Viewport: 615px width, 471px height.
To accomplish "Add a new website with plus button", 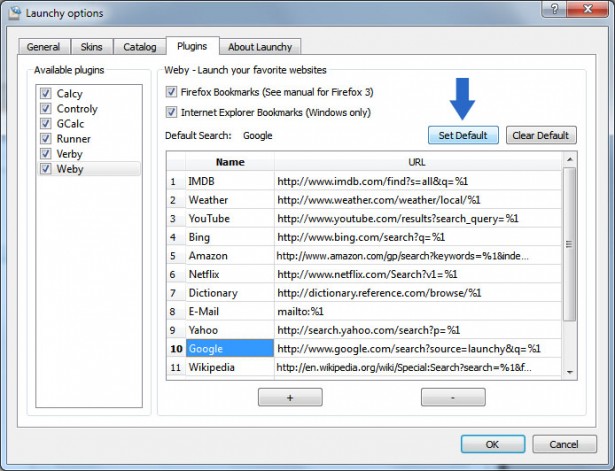I will pyautogui.click(x=290, y=397).
